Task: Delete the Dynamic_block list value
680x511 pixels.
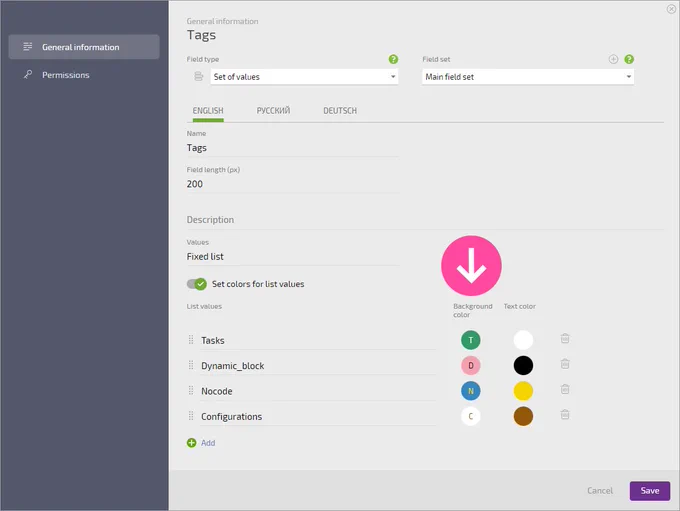Action: click(x=565, y=364)
